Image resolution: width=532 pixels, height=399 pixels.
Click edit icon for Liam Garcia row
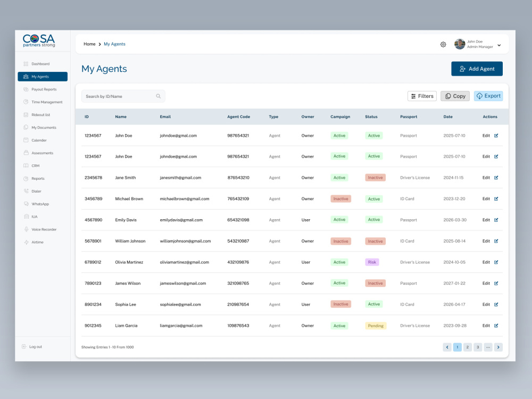pyautogui.click(x=496, y=326)
